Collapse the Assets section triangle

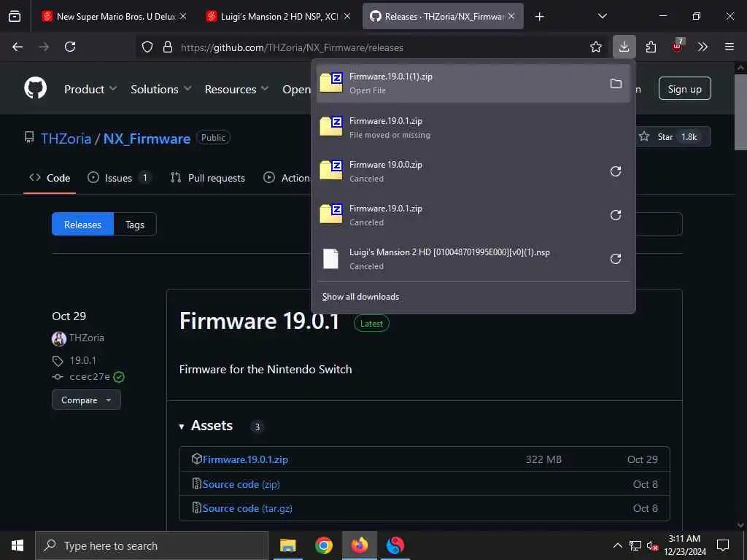pyautogui.click(x=182, y=427)
